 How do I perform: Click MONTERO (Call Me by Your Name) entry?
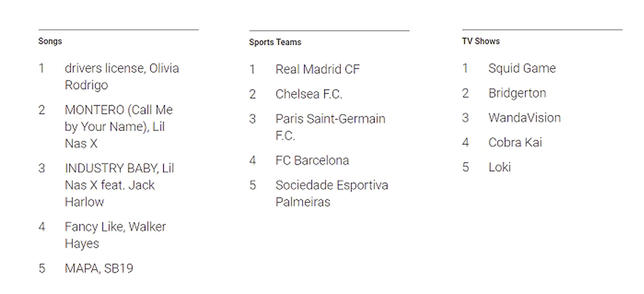(118, 126)
